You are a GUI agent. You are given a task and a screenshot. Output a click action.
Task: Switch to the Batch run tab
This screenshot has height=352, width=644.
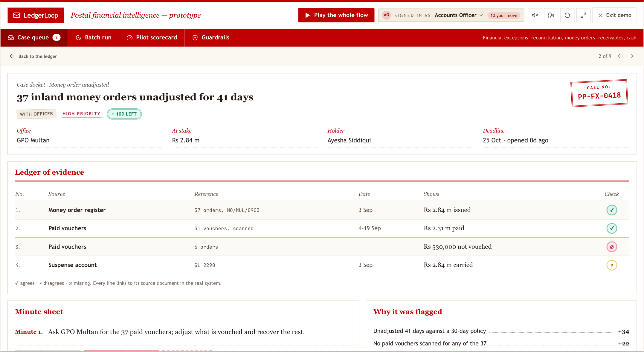coord(94,38)
